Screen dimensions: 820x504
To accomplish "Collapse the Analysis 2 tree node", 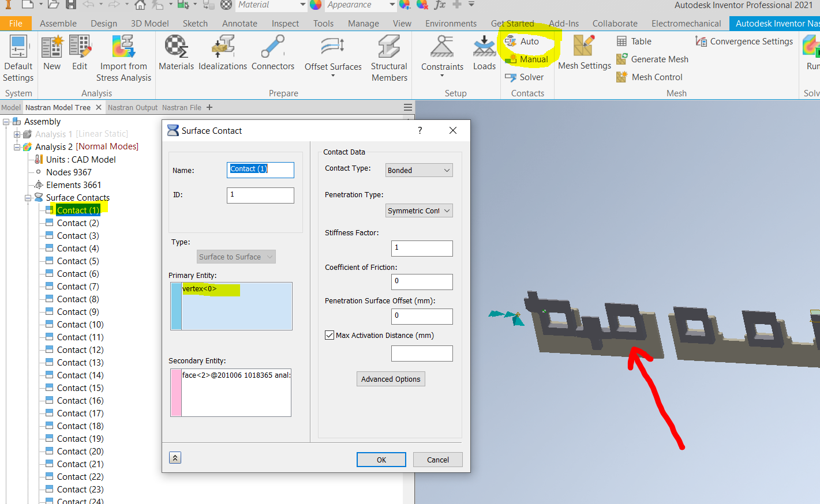I will (17, 146).
